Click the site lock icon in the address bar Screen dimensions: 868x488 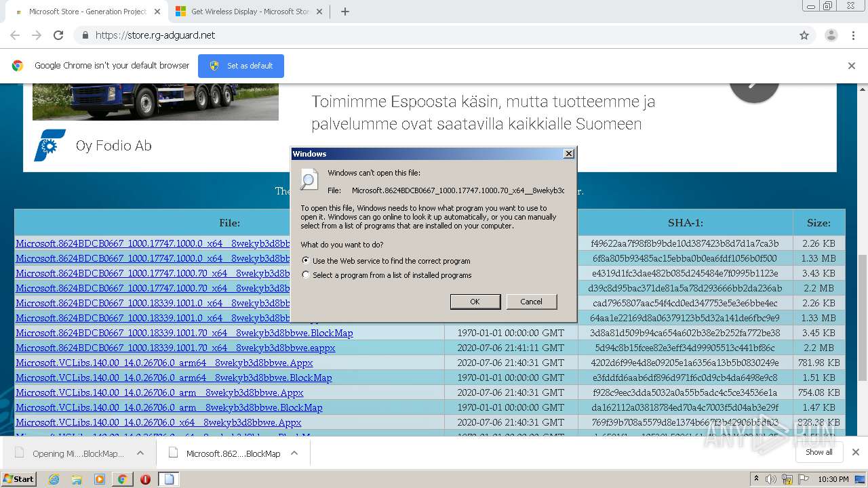(85, 35)
